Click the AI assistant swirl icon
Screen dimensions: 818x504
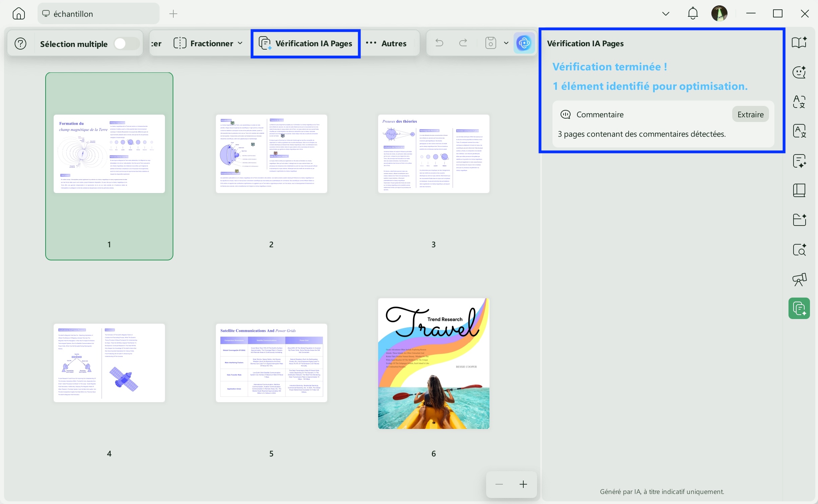(524, 43)
